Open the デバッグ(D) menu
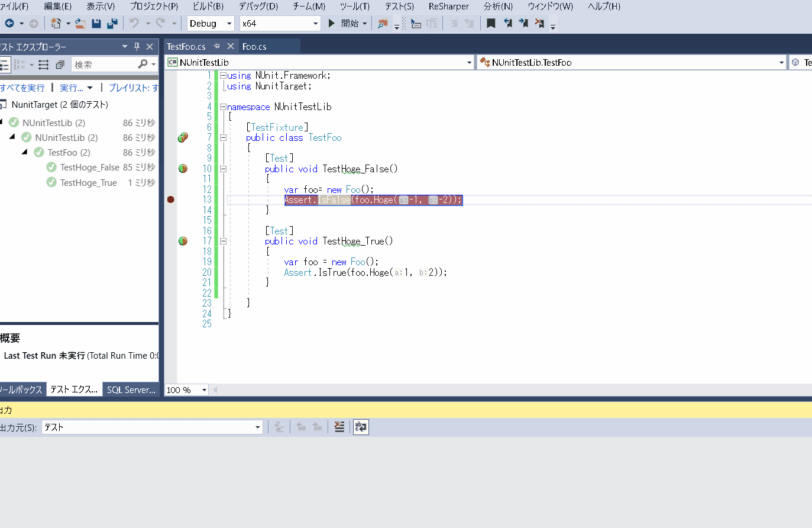 tap(258, 7)
